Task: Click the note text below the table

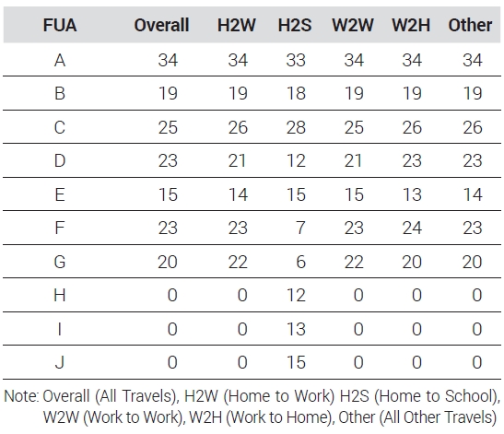Action: pyautogui.click(x=252, y=406)
